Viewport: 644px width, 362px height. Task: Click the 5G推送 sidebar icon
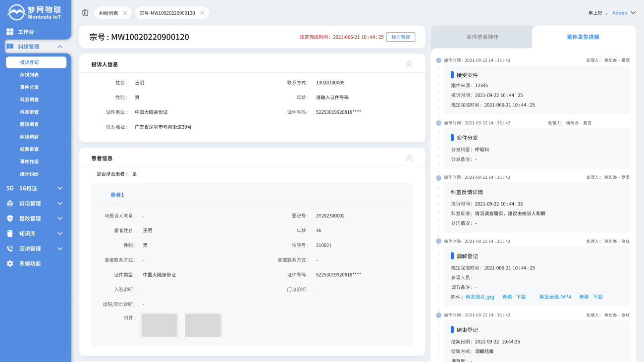pos(10,188)
